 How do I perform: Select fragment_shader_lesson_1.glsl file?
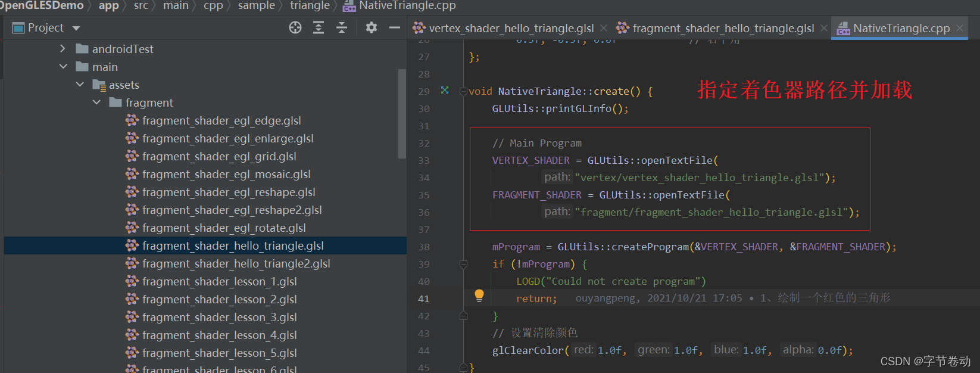[220, 281]
